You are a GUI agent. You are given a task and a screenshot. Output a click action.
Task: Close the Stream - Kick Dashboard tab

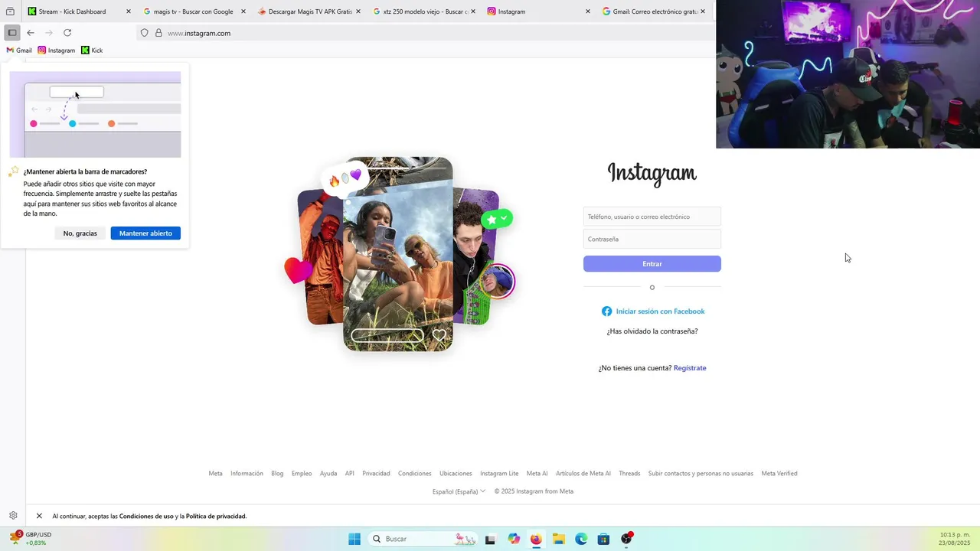tap(128, 11)
